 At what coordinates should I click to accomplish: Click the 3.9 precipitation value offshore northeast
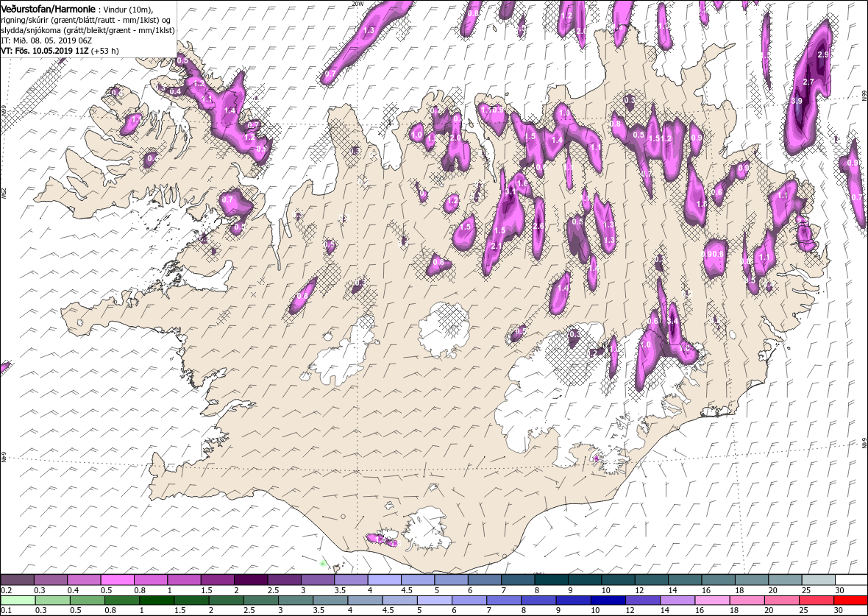pos(797,101)
